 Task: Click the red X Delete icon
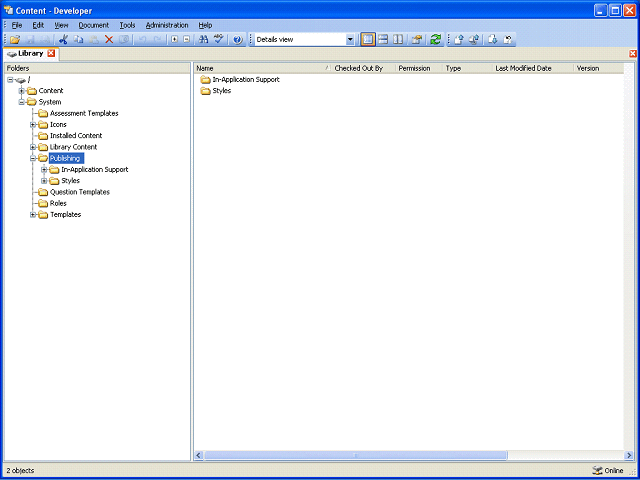pyautogui.click(x=109, y=40)
